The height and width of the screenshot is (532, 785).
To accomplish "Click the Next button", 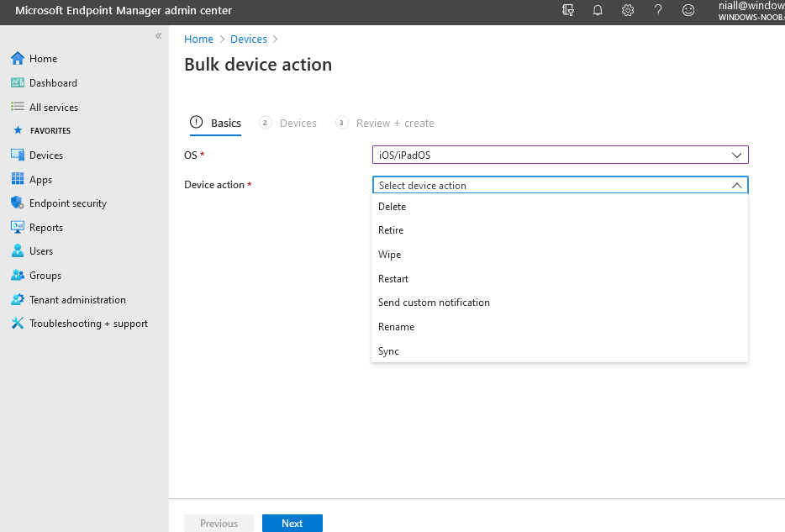I will pos(292,524).
